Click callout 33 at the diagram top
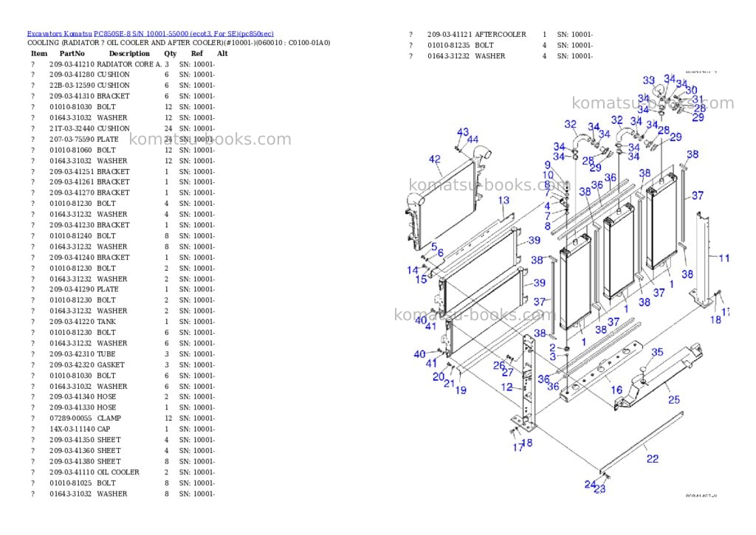This screenshot has width=756, height=535. click(649, 80)
